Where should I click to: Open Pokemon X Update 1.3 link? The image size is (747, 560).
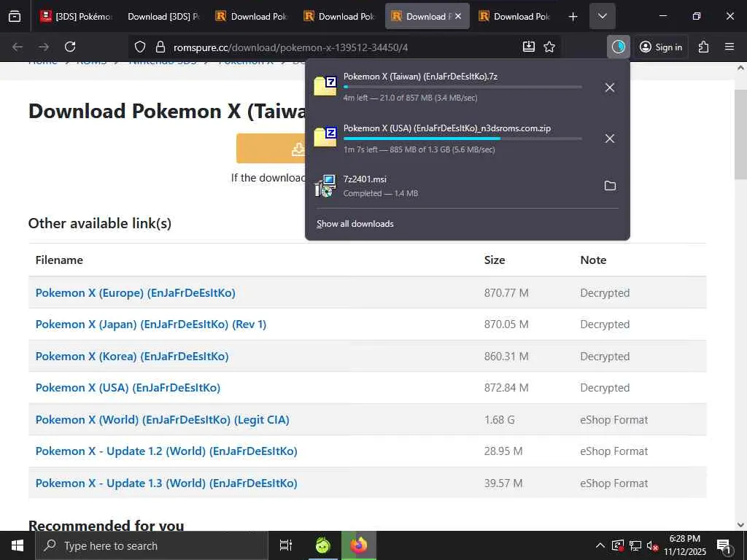pos(166,483)
